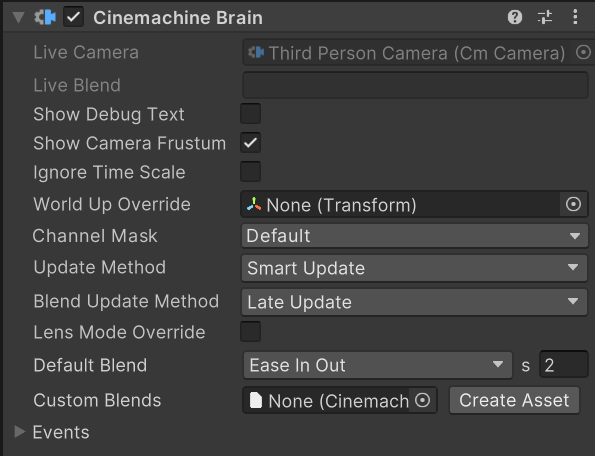Open the Update Method dropdown

pos(414,268)
